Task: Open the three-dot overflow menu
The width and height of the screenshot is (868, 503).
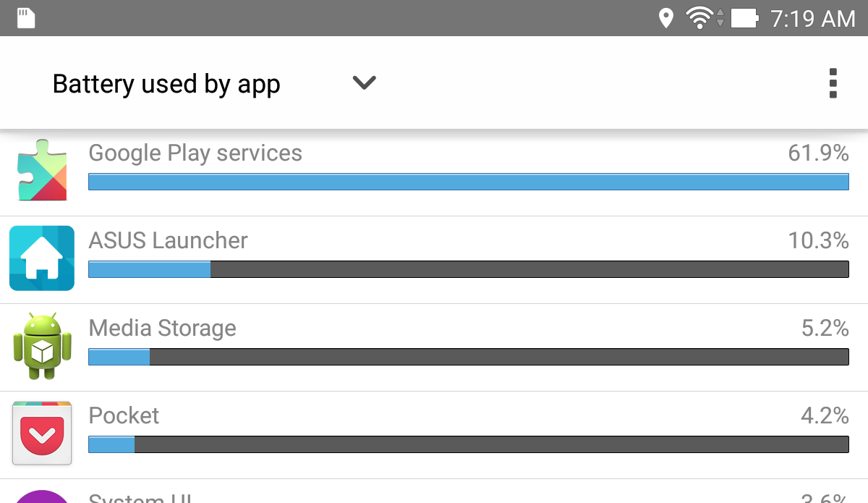Action: tap(833, 83)
